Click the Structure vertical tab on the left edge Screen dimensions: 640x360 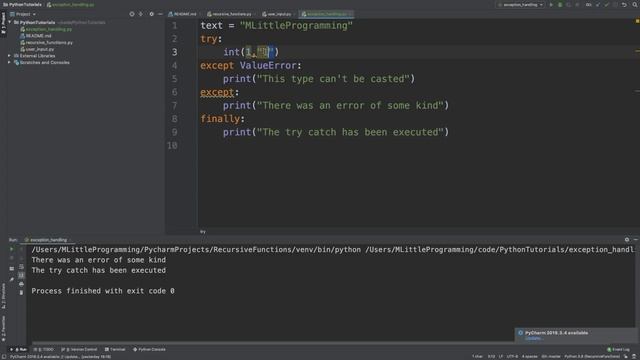coord(3,296)
